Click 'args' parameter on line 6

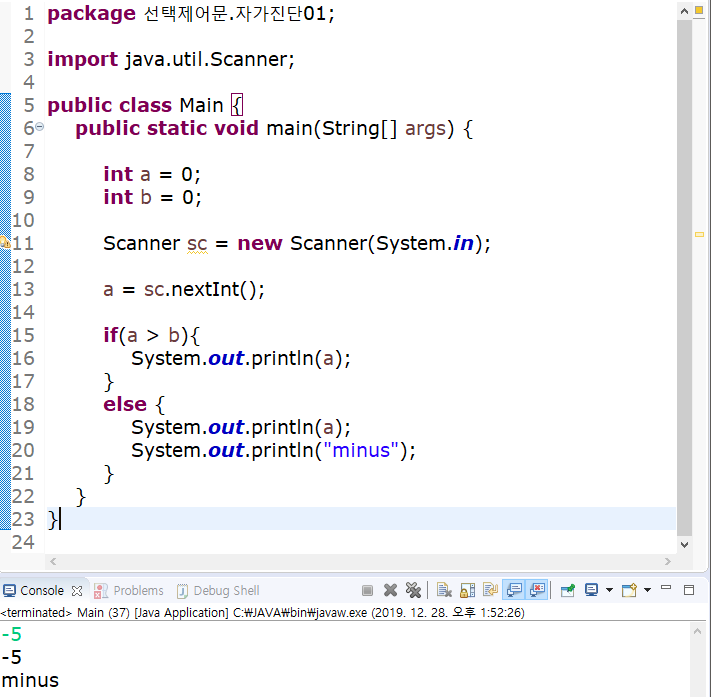point(425,128)
